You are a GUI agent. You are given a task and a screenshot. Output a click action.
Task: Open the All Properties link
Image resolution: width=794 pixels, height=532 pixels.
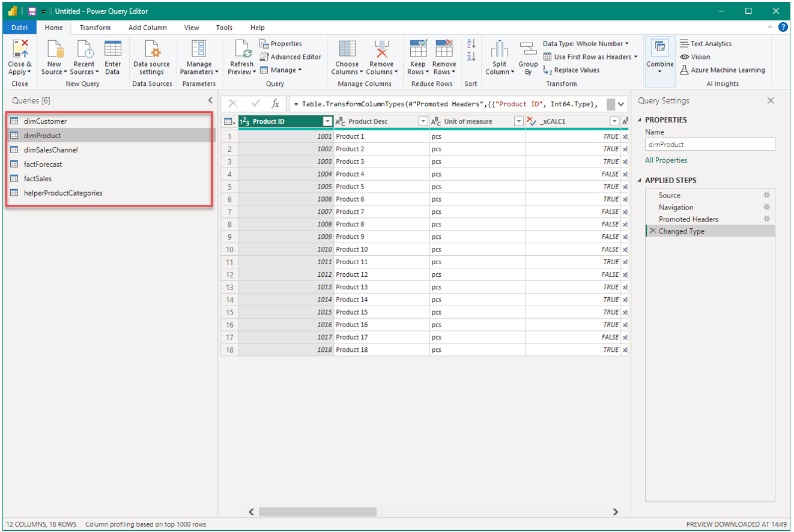click(666, 160)
